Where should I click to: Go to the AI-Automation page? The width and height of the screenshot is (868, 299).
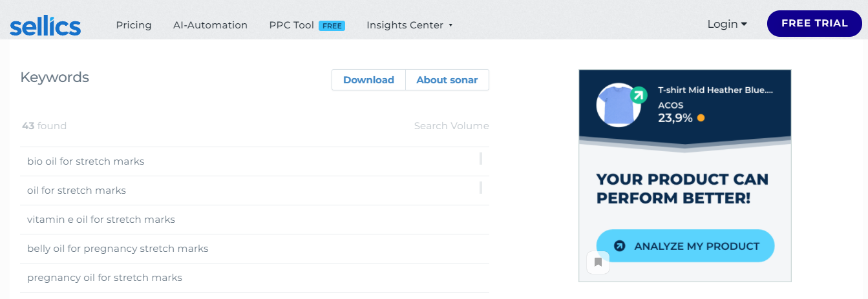click(x=210, y=25)
